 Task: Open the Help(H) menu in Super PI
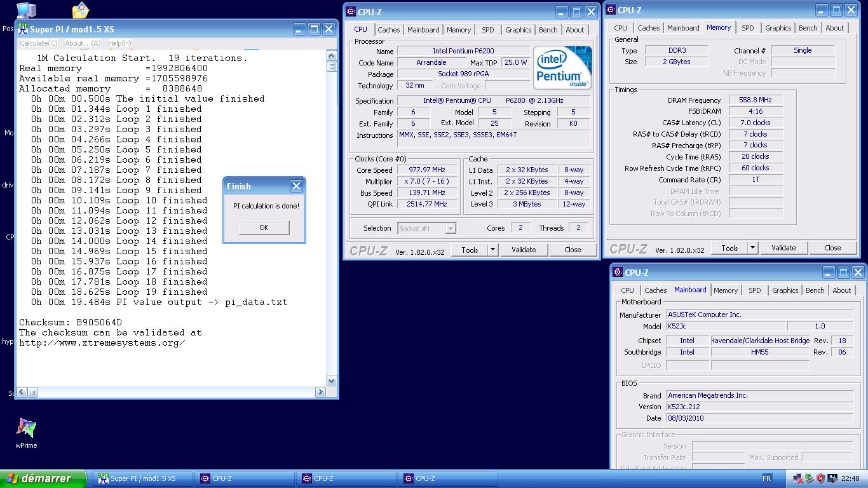pyautogui.click(x=119, y=43)
